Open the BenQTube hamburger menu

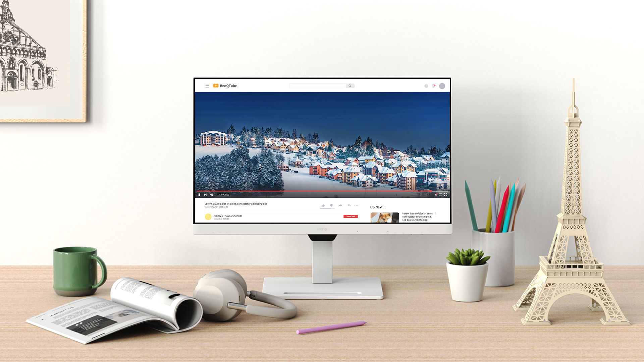(x=207, y=85)
